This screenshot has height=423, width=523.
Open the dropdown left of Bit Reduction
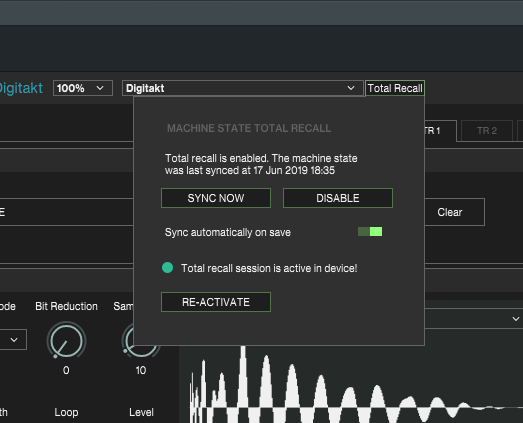click(x=13, y=340)
